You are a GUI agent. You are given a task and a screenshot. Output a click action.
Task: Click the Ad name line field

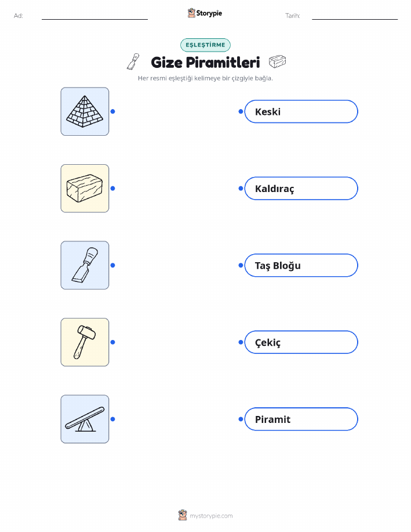94,16
